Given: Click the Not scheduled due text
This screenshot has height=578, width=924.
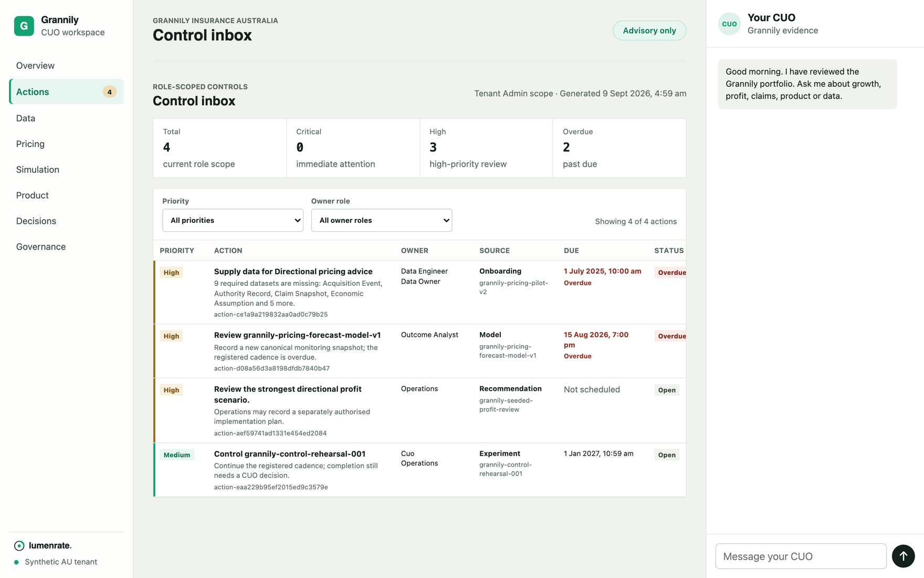Looking at the screenshot, I should pos(592,390).
